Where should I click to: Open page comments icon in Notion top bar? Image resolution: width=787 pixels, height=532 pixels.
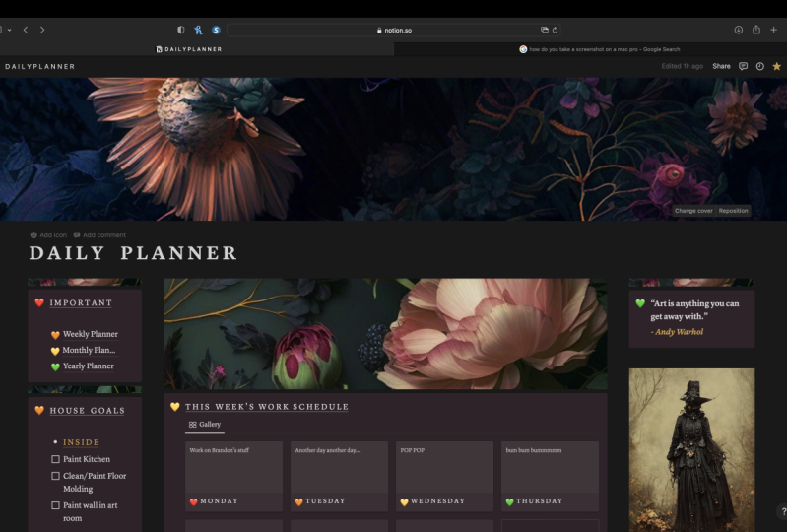[x=744, y=66]
